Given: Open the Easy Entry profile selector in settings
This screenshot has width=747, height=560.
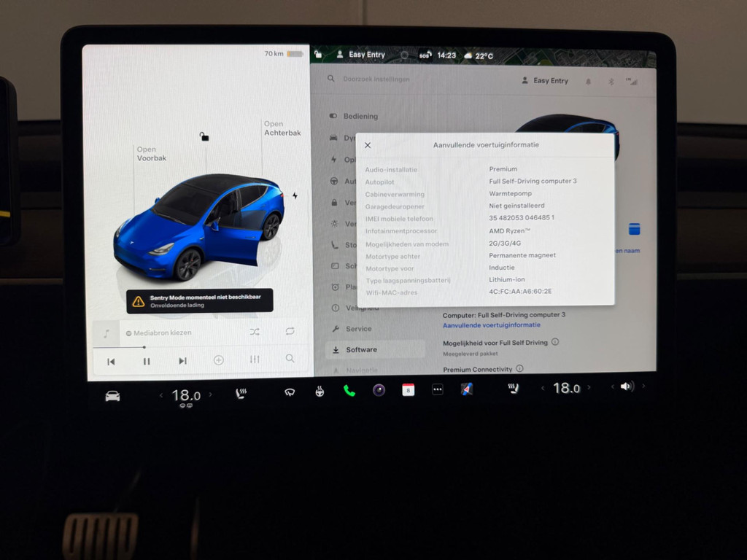Looking at the screenshot, I should pyautogui.click(x=545, y=81).
